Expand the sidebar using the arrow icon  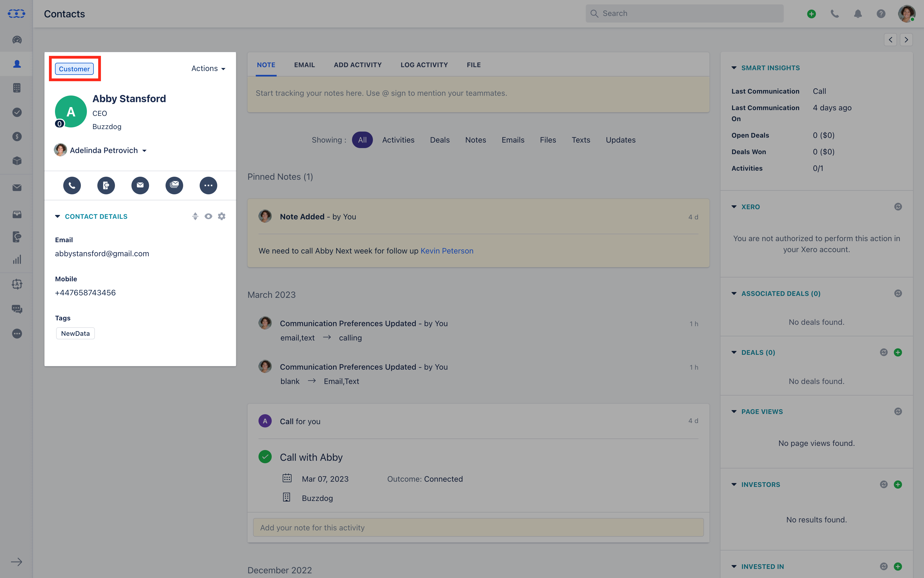pyautogui.click(x=16, y=562)
